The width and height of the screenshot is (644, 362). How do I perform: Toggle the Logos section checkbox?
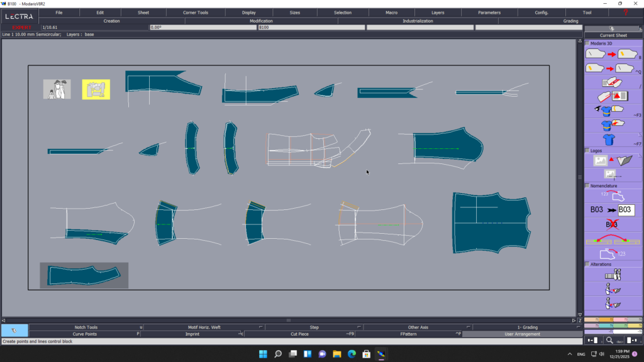point(587,151)
